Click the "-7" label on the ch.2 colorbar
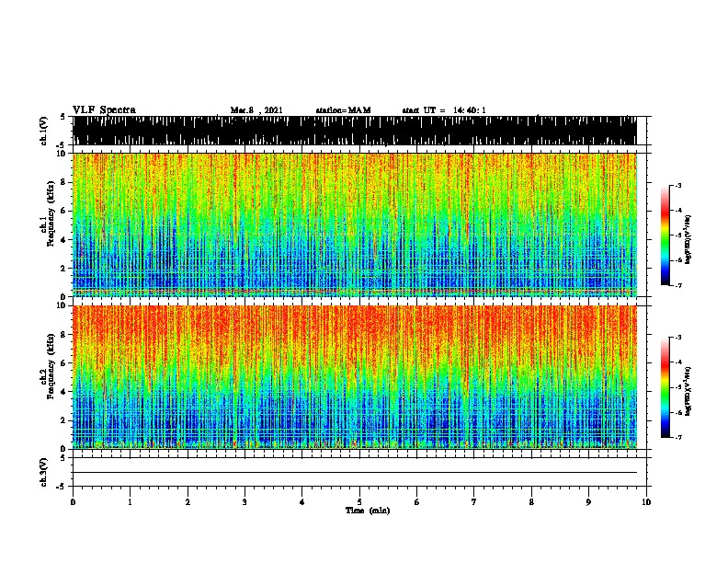The width and height of the screenshot is (728, 563). (x=678, y=437)
